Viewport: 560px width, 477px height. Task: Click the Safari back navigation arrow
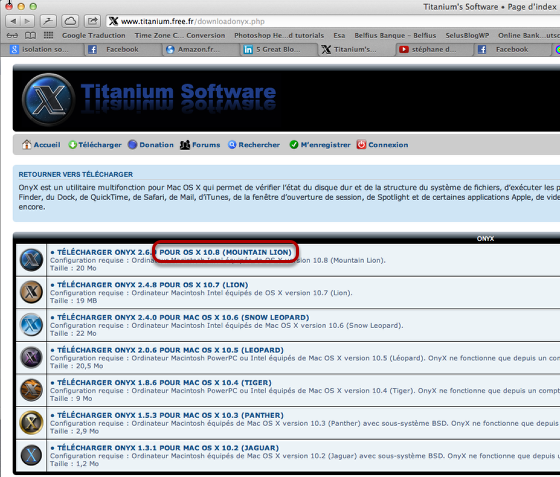click(x=13, y=21)
